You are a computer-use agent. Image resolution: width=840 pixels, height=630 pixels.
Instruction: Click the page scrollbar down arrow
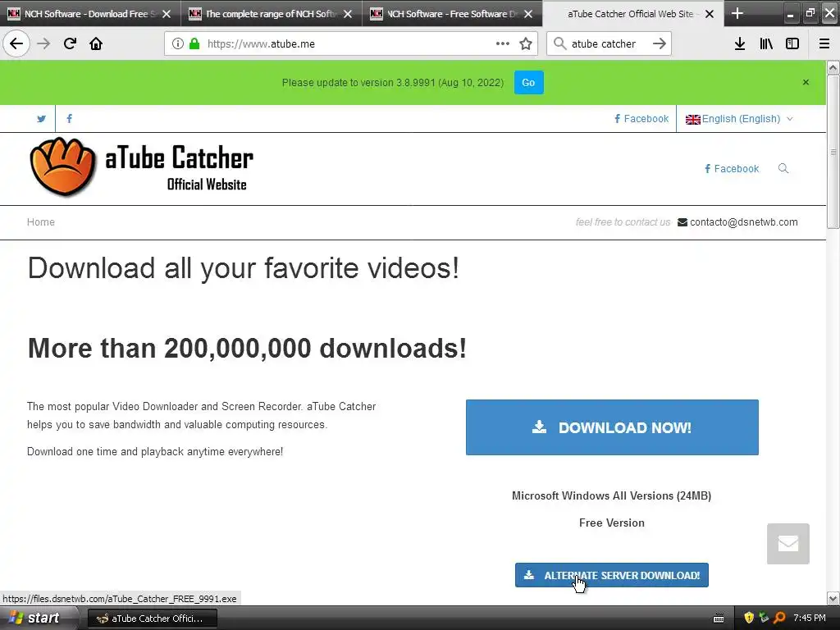pos(833,598)
